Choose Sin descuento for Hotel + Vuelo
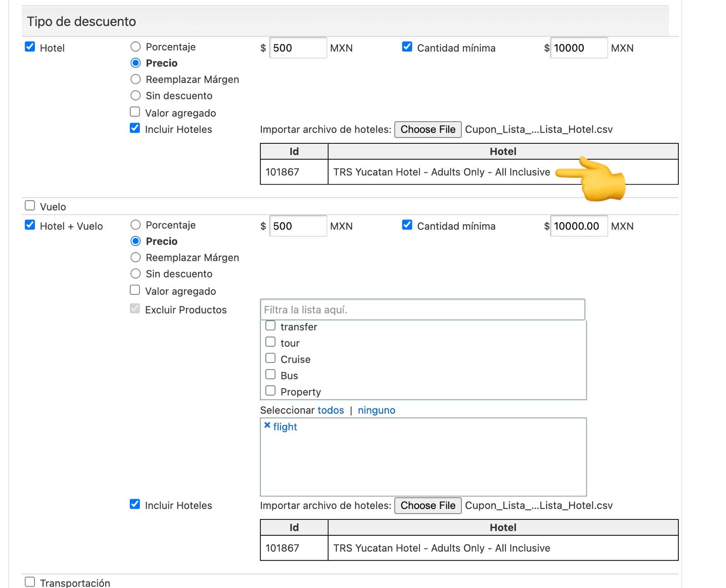This screenshot has height=588, width=726. [135, 274]
